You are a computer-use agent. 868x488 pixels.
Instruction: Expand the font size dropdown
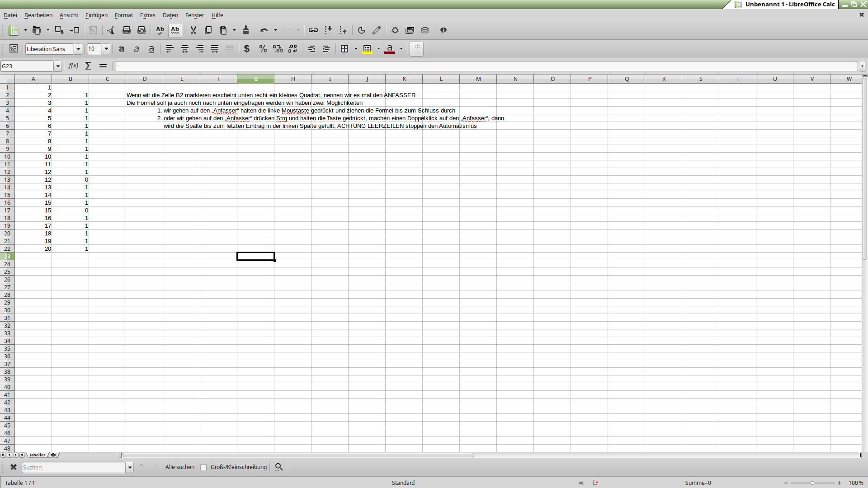point(107,49)
